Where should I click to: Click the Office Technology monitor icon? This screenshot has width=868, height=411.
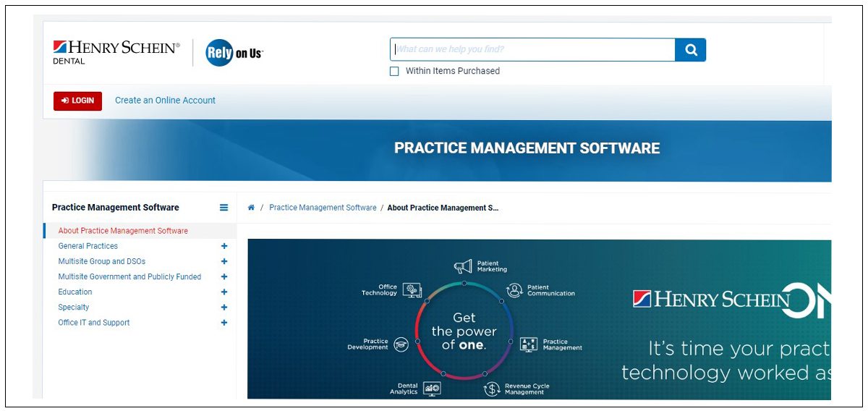click(412, 290)
